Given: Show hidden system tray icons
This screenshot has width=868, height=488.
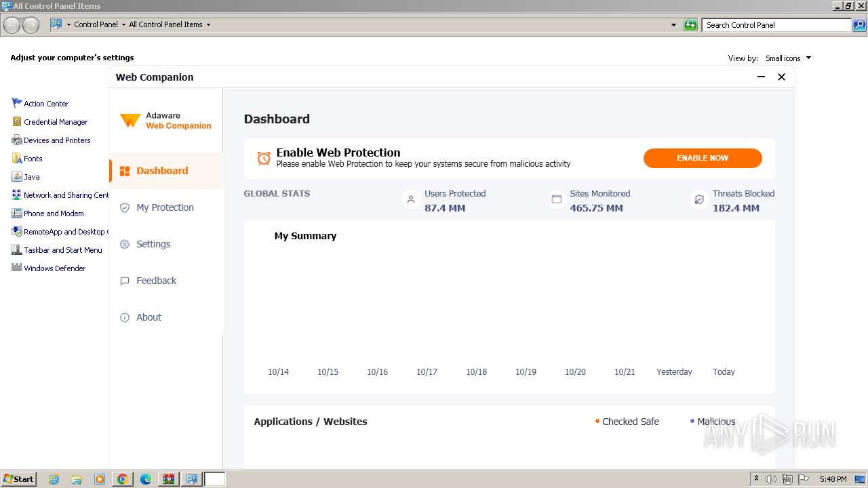Looking at the screenshot, I should click(x=756, y=479).
